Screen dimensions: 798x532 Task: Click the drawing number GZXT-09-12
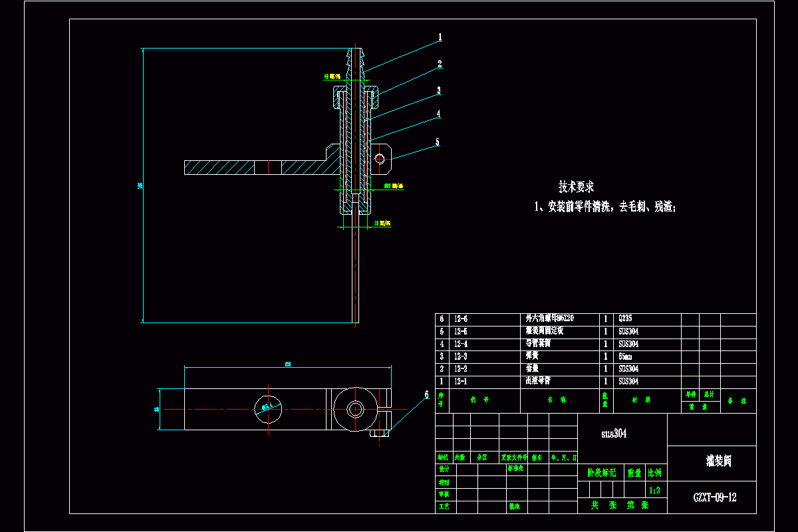coord(715,497)
